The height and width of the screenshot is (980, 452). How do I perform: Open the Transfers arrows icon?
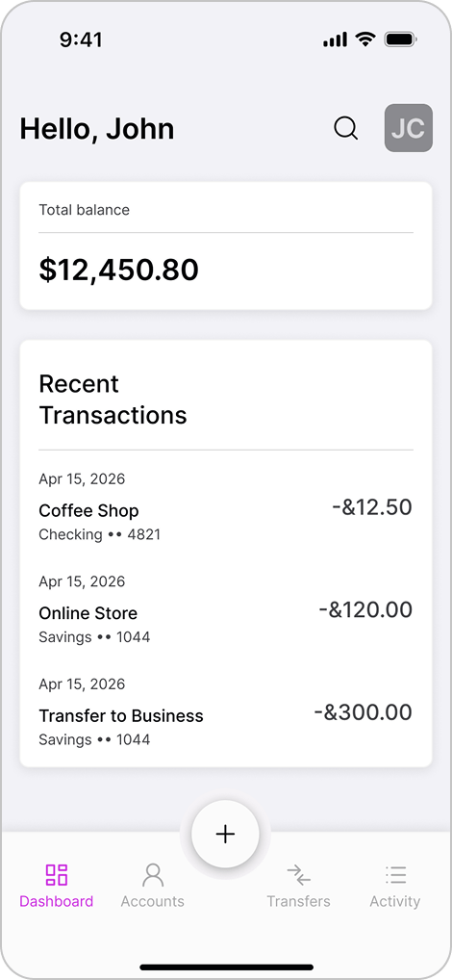pyautogui.click(x=298, y=875)
